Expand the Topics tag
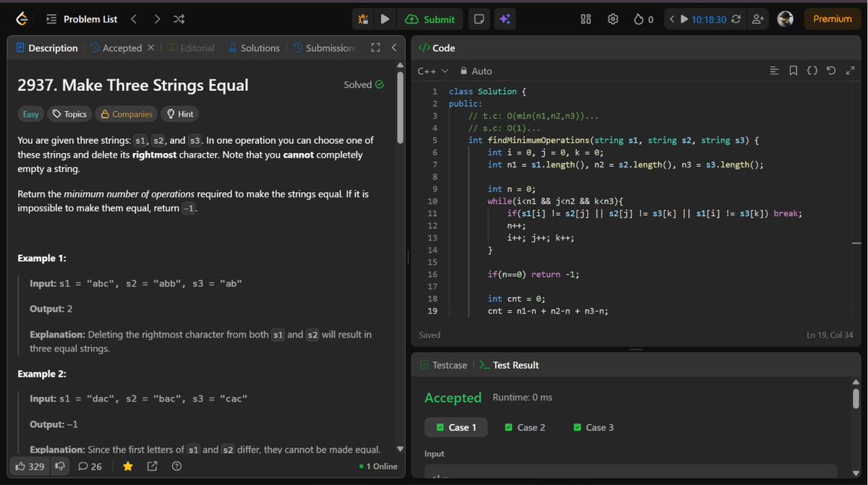The width and height of the screenshot is (868, 485). (x=69, y=114)
